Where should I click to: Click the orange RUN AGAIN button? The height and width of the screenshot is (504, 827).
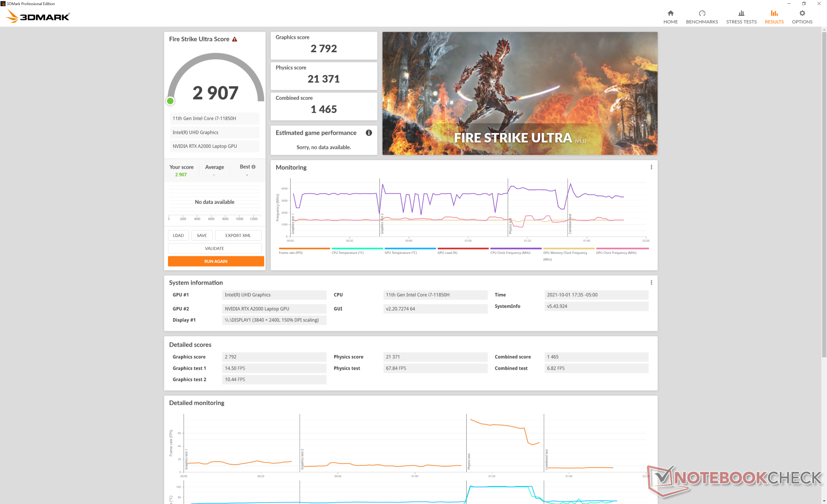point(216,261)
